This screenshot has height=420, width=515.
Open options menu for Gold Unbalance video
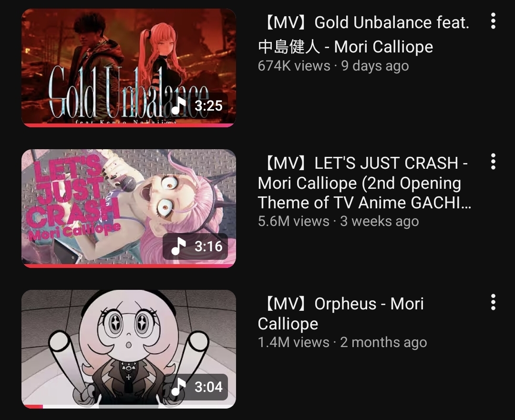click(x=493, y=21)
